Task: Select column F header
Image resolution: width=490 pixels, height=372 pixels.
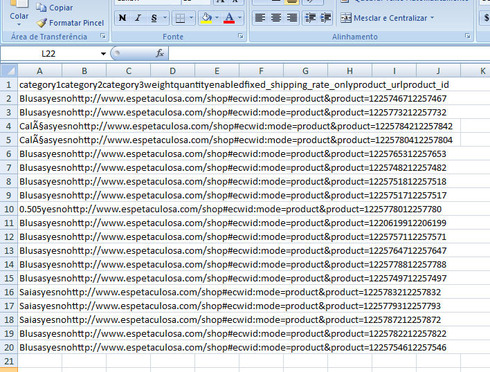Action: [261, 71]
